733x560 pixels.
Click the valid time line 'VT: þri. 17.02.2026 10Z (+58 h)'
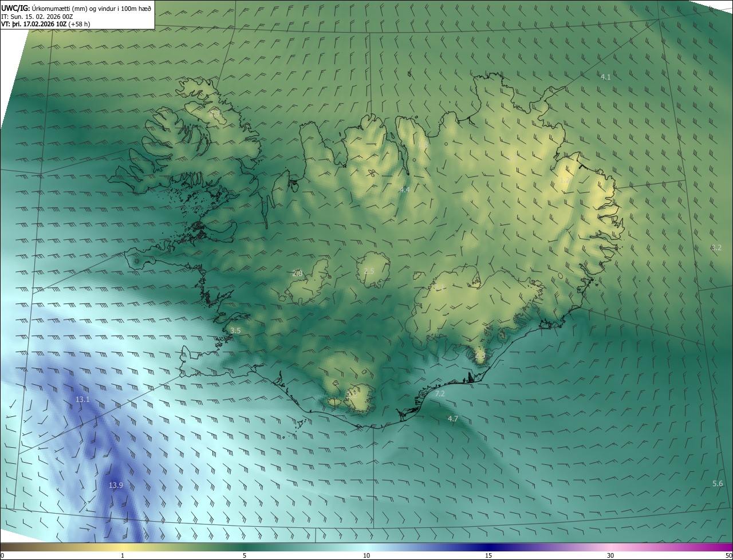click(46, 24)
